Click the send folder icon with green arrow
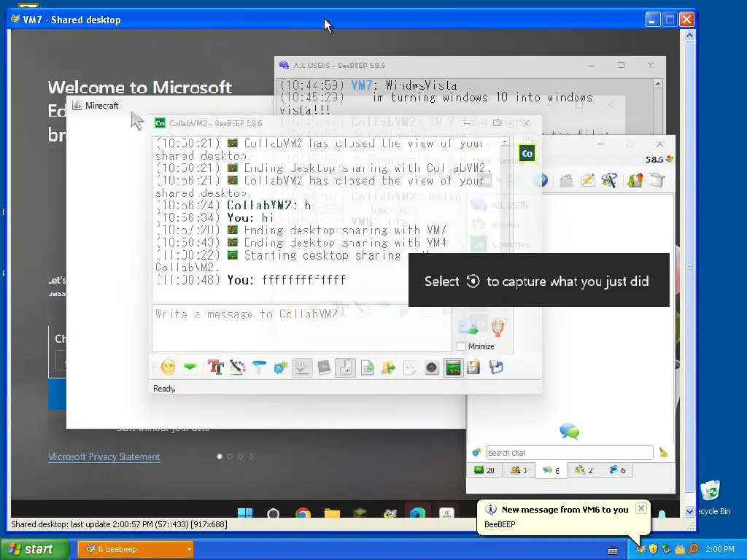This screenshot has height=560, width=747. [x=388, y=367]
